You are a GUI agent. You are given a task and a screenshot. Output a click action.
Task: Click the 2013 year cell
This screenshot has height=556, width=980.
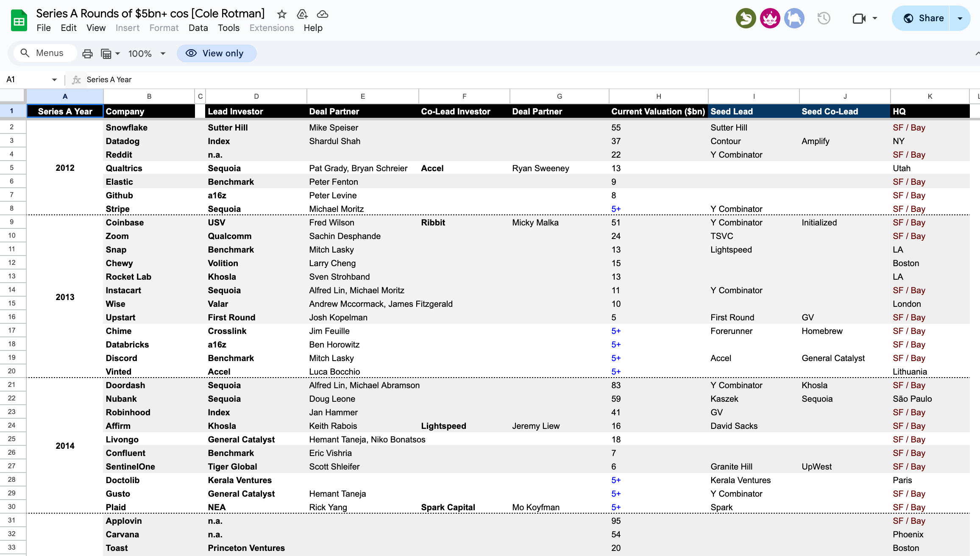pos(65,297)
